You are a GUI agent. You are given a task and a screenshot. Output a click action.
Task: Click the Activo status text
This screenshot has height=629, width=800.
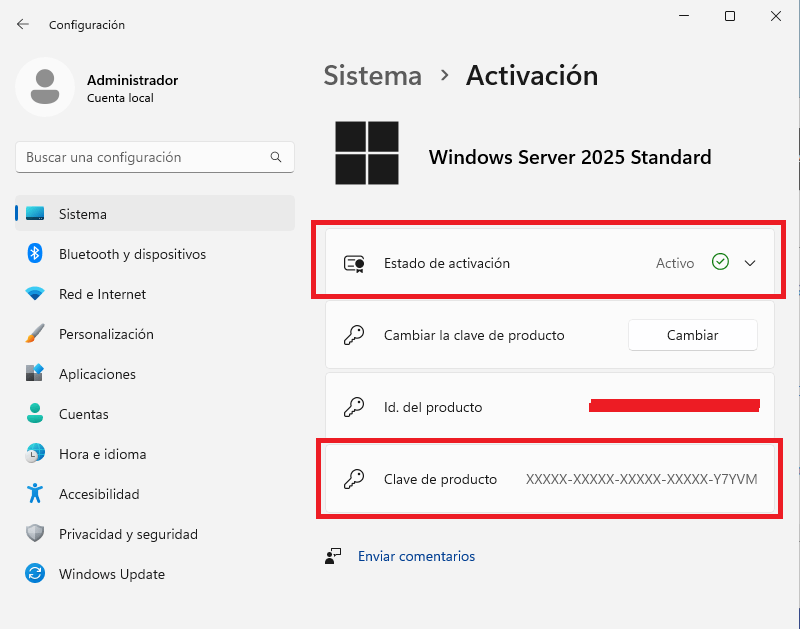(675, 263)
